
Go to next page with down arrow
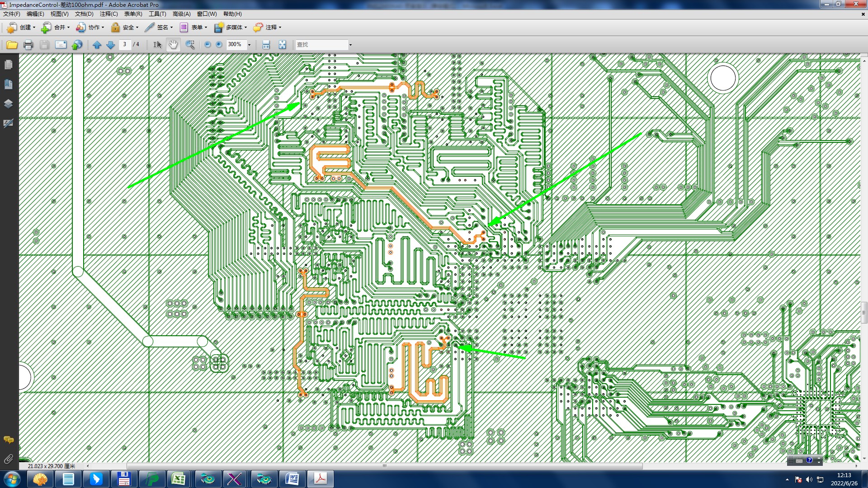pos(110,45)
